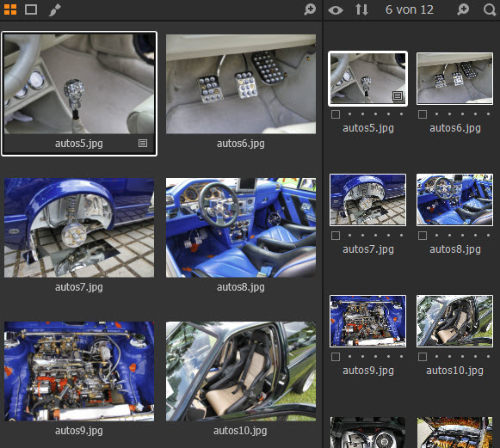Click the autos8.jpg label in right panel
Image resolution: width=500 pixels, height=448 pixels.
pyautogui.click(x=455, y=250)
